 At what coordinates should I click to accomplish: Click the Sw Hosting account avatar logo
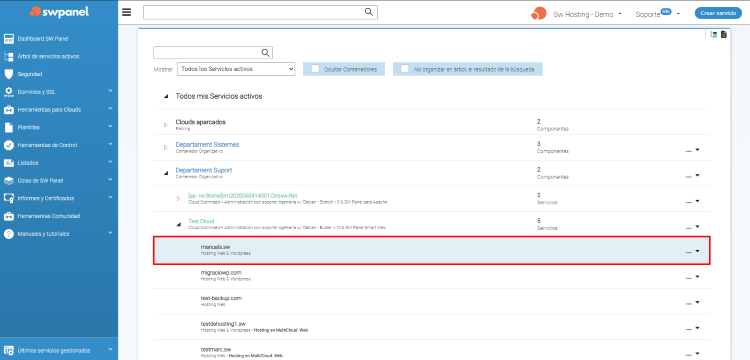(x=539, y=13)
